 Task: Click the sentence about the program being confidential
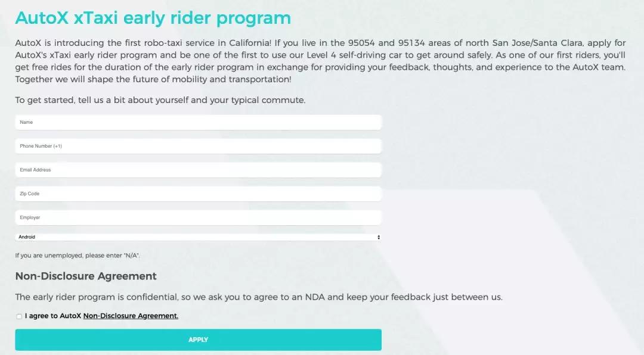point(259,297)
